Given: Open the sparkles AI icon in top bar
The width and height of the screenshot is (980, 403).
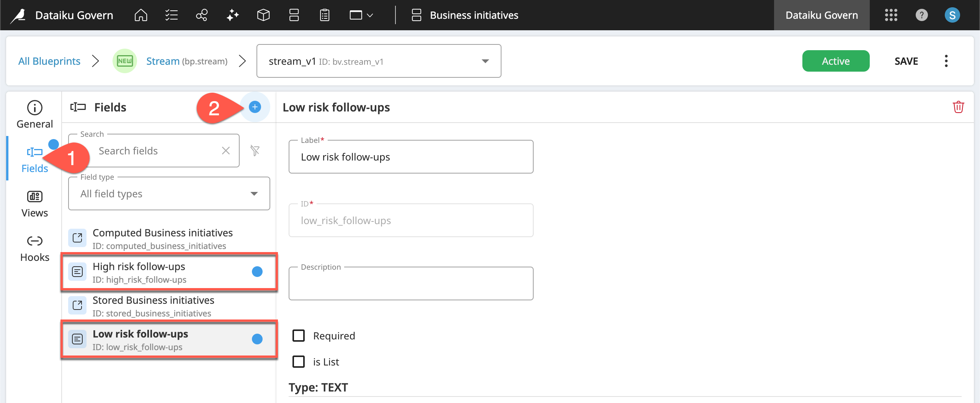Looking at the screenshot, I should [232, 15].
